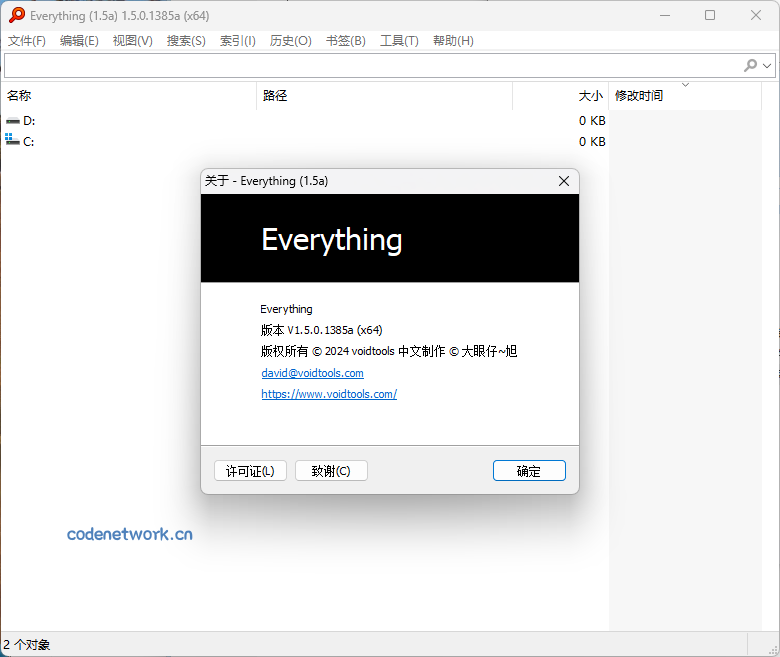Screen dimensions: 780x657
Task: Click the Everything magnifier app icon in title bar
Action: pos(16,15)
